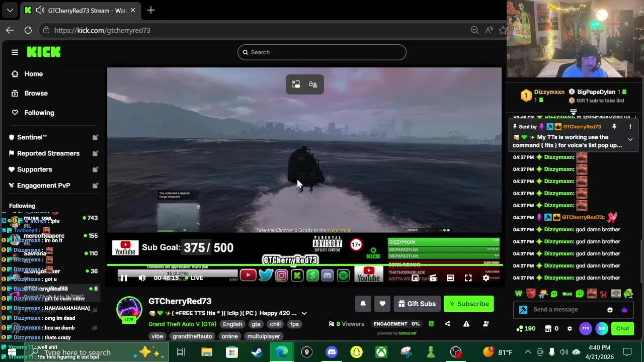Open Snapchat from taskbar
This screenshot has width=644, height=362.
click(356, 352)
